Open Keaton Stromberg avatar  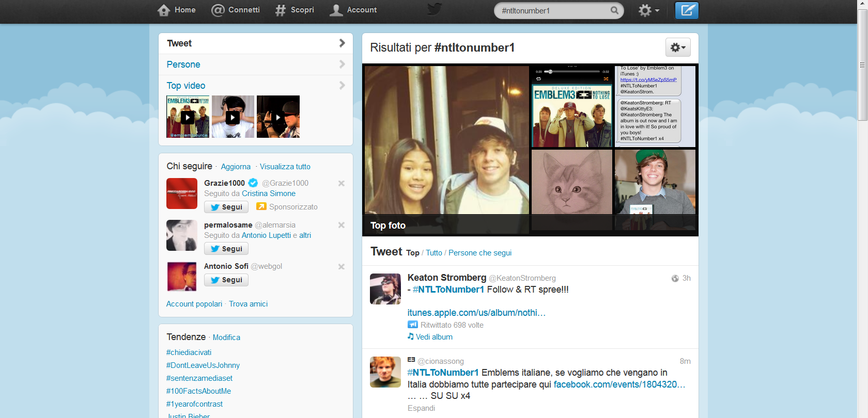(x=385, y=289)
